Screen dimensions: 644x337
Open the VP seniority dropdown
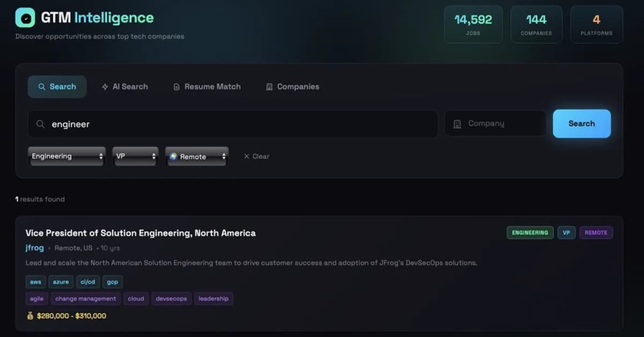tap(135, 156)
